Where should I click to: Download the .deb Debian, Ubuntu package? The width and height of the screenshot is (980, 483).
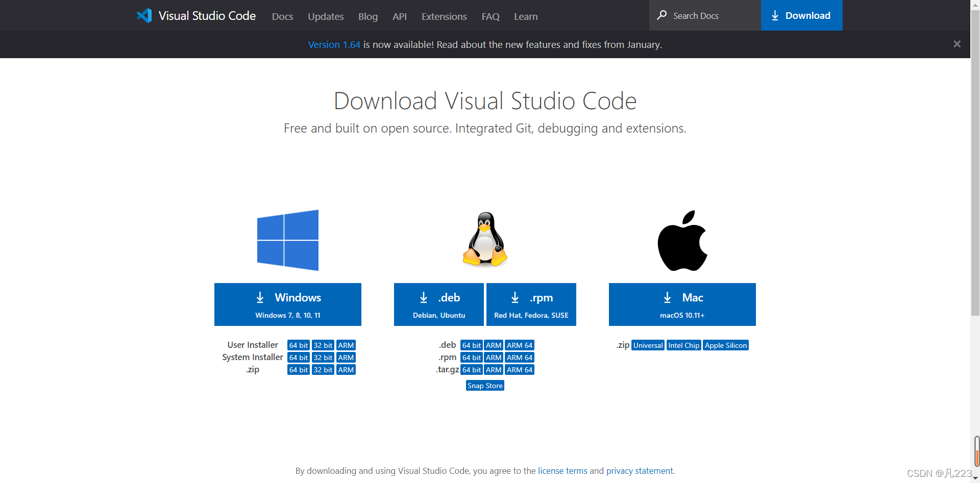click(x=439, y=304)
